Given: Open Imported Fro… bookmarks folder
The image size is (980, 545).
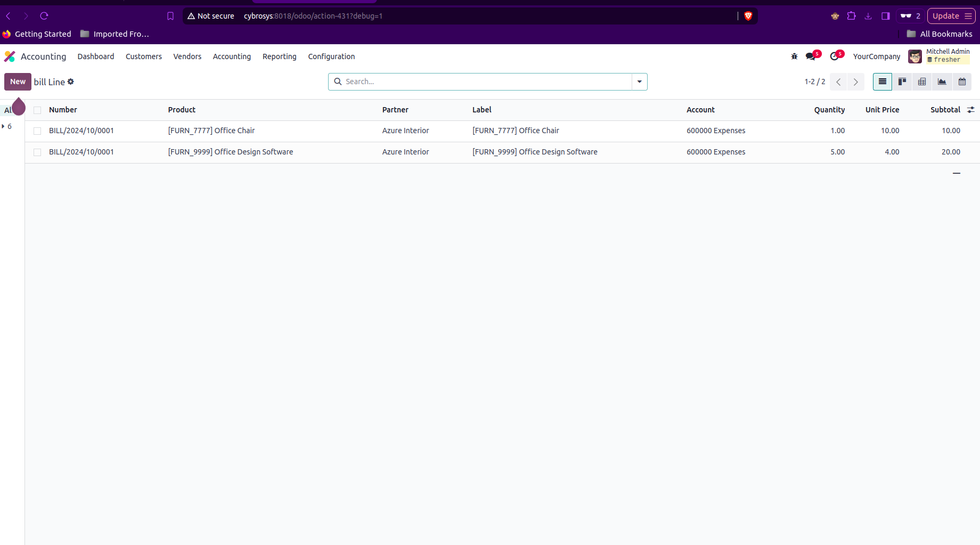Looking at the screenshot, I should tap(115, 34).
